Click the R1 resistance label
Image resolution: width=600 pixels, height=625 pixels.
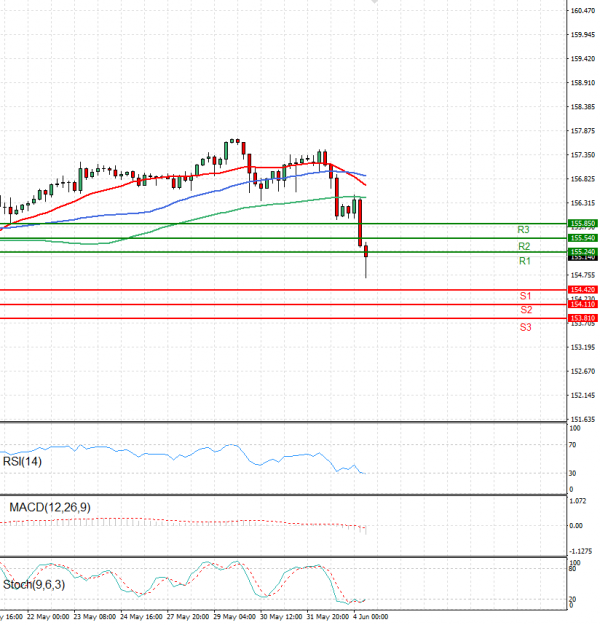click(524, 261)
